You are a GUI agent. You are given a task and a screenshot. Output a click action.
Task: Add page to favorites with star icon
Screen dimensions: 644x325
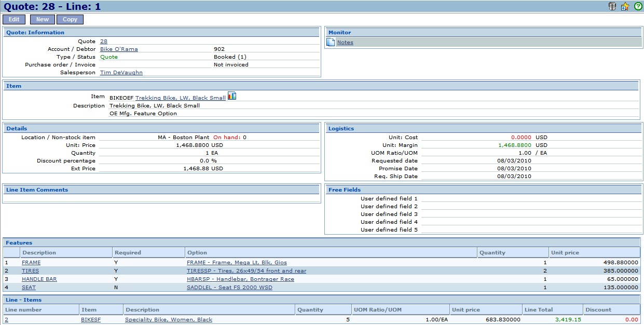tap(625, 6)
